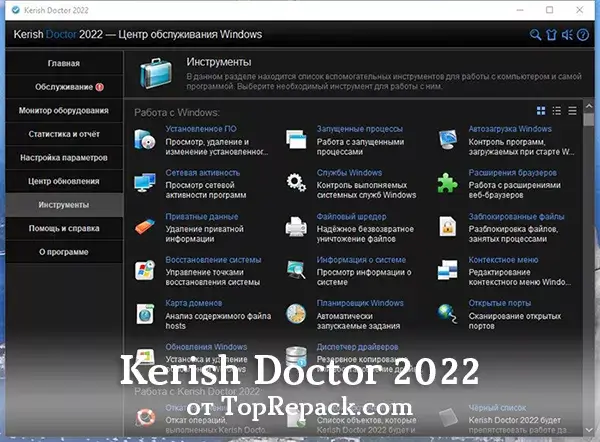600x442 pixels.
Task: Switch to compact list view icon
Action: 572,111
